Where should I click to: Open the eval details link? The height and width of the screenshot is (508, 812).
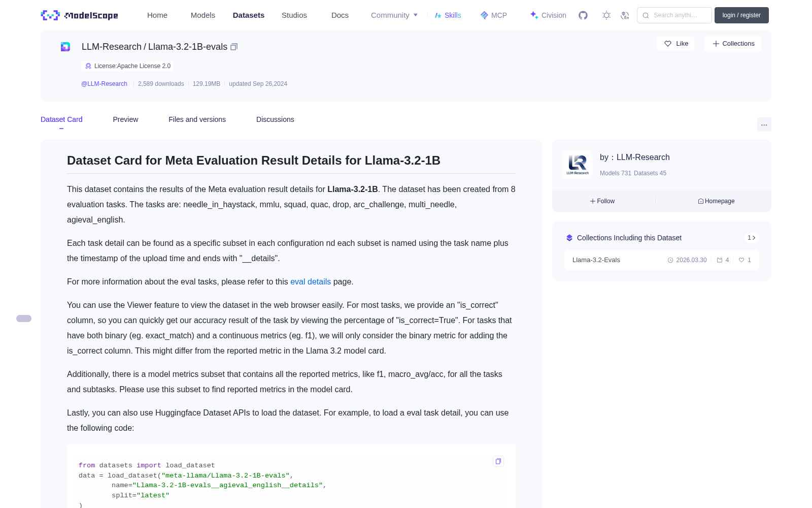311,281
